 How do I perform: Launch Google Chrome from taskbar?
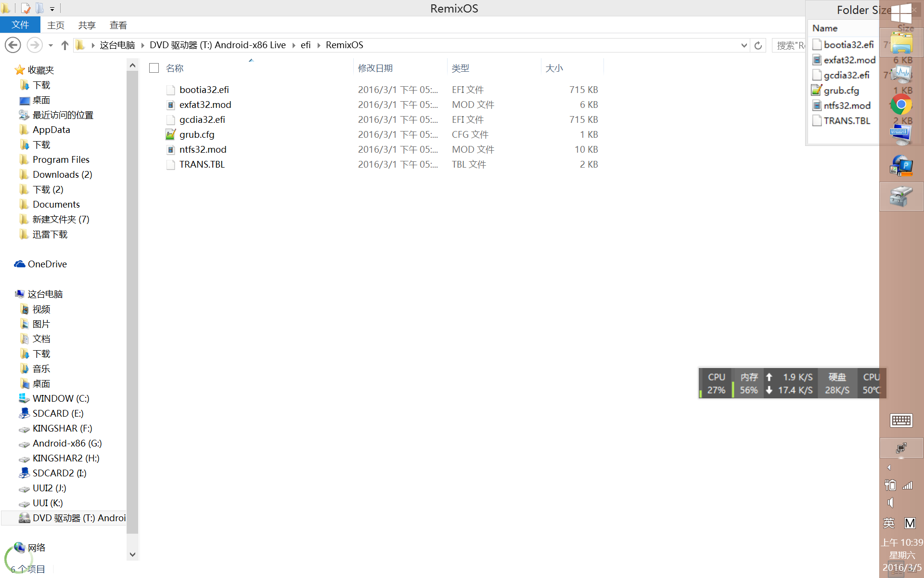(901, 105)
